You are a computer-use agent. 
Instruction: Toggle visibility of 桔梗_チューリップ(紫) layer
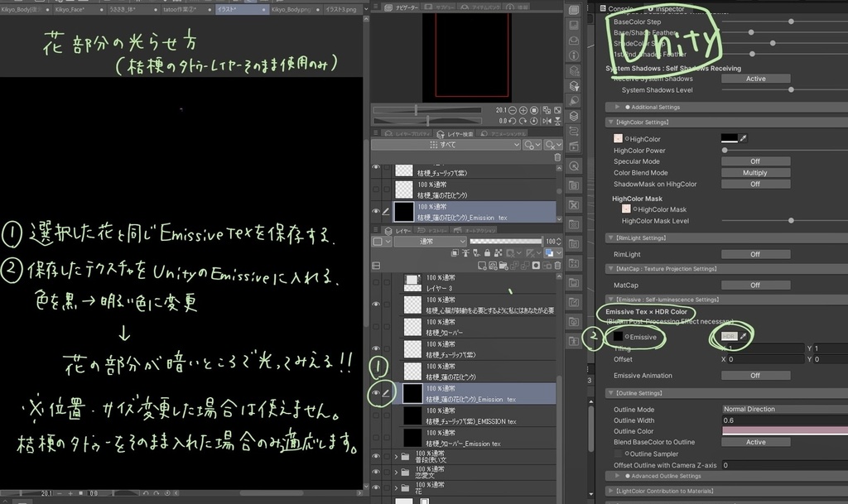pos(376,167)
